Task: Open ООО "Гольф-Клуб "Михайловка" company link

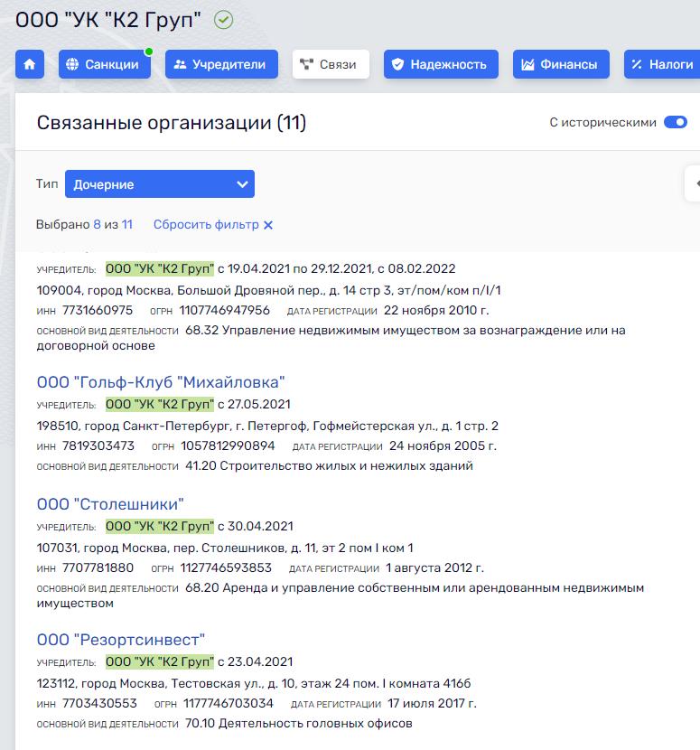Action: pos(161,382)
